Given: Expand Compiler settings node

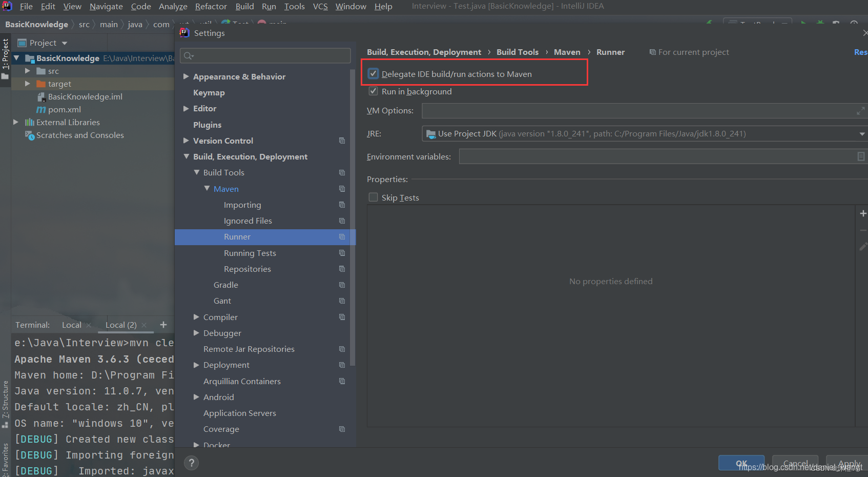Looking at the screenshot, I should click(x=196, y=317).
